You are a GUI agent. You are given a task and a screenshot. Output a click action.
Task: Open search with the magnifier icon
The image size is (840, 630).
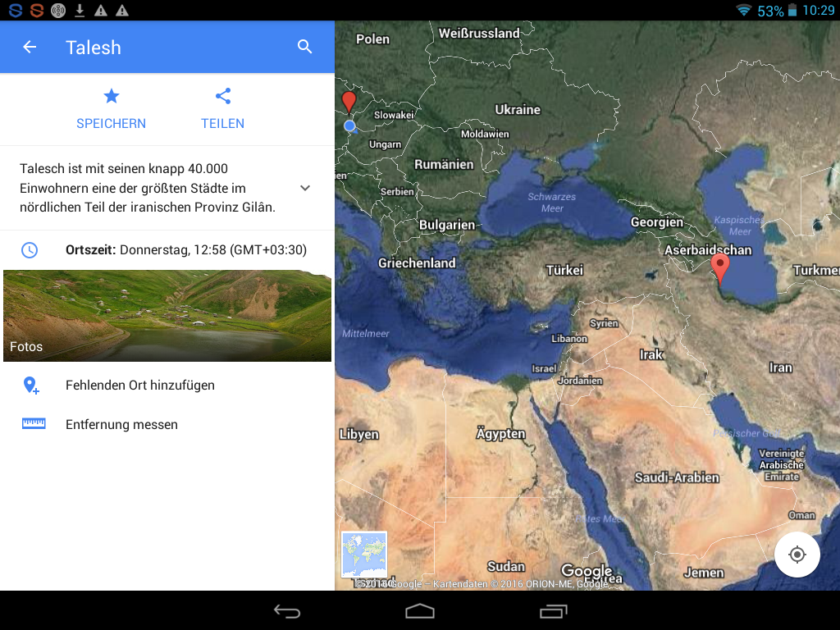click(x=305, y=48)
